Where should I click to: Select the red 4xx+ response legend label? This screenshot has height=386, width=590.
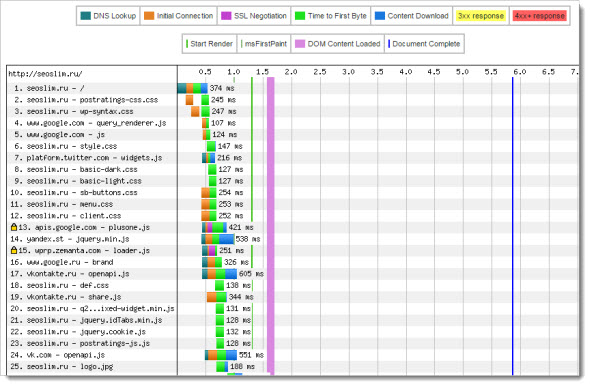pos(540,16)
